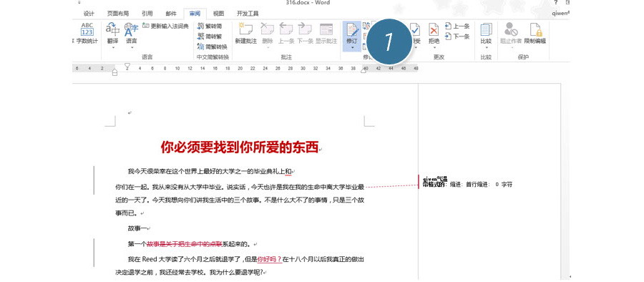Viewport: 644px width, 282px height.
Task: Click the 语言 language icon
Action: 132,29
